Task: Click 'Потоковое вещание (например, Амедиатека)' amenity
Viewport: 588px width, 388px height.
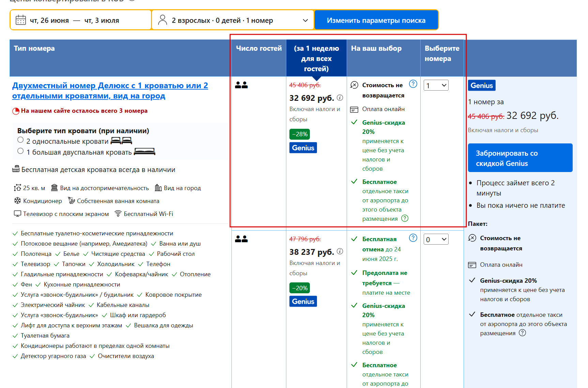Action: click(84, 244)
